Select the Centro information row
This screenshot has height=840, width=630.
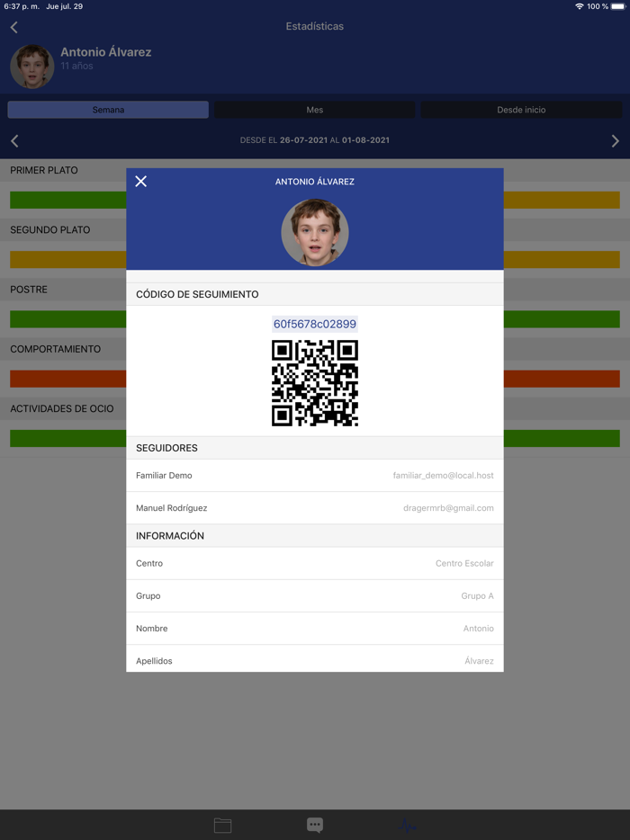[x=315, y=564]
